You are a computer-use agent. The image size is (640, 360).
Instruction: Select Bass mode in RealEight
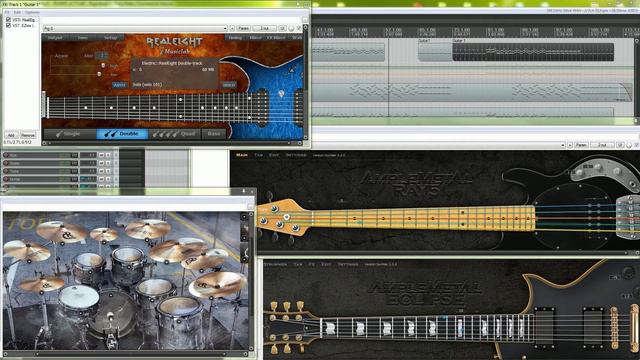[214, 134]
